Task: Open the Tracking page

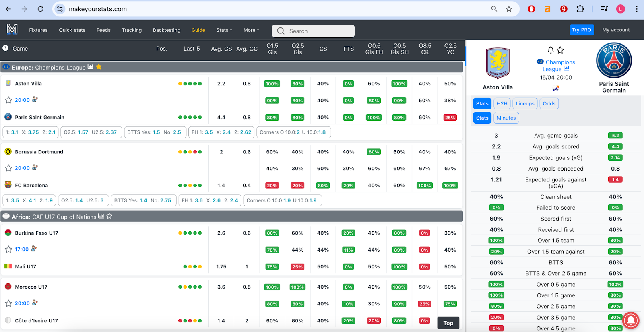Action: [x=132, y=30]
